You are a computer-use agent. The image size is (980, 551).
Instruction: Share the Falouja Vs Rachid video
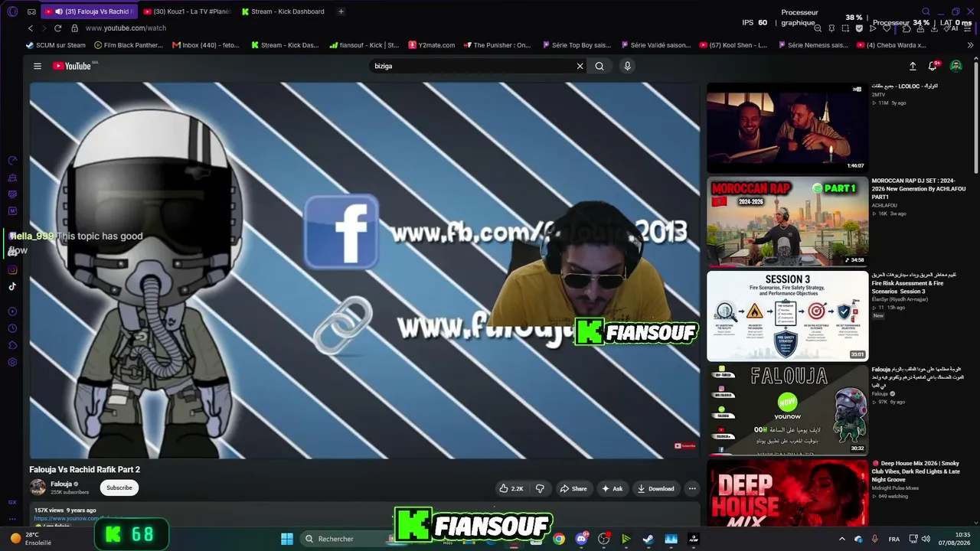573,488
